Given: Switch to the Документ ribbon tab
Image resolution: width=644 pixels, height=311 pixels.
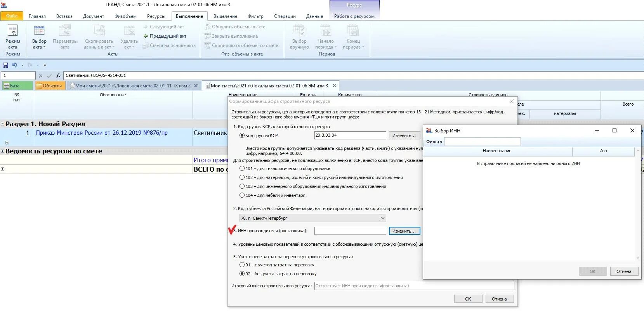Looking at the screenshot, I should coord(94,16).
